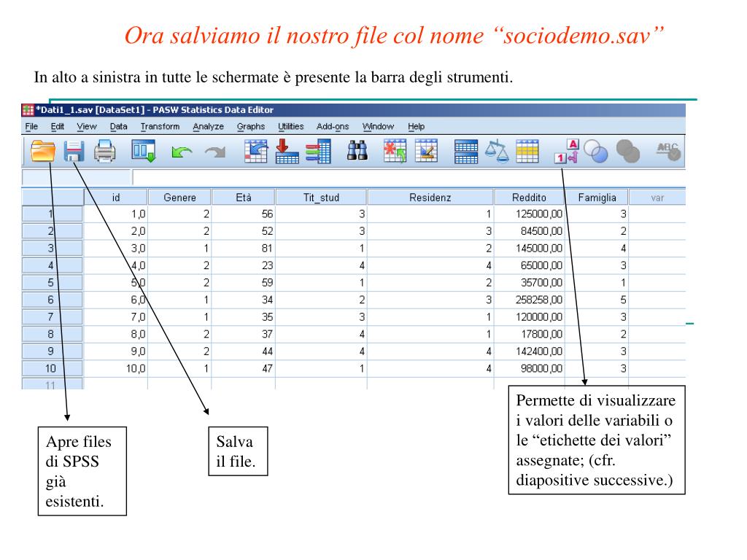This screenshot has height=560, width=747.
Task: Open the Window menu
Action: (x=379, y=127)
